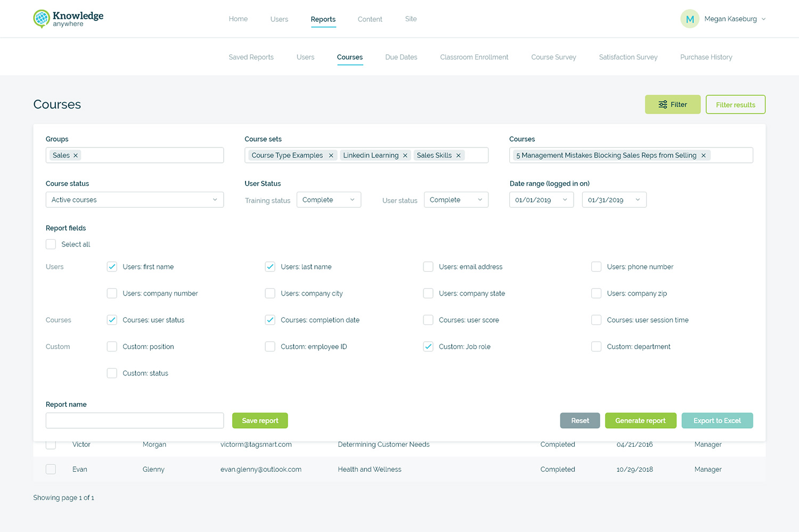
Task: Expand the user menu chevron beside Megan Kaseburg
Action: click(x=763, y=19)
